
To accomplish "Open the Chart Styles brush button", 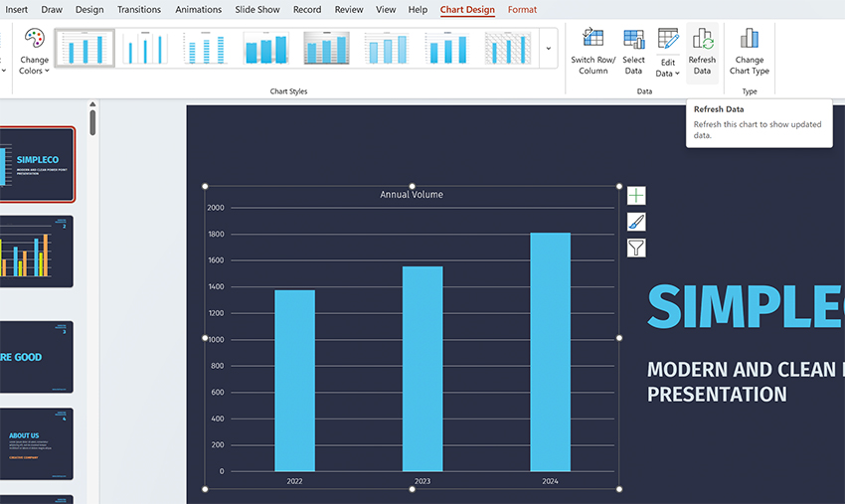I will tap(636, 222).
